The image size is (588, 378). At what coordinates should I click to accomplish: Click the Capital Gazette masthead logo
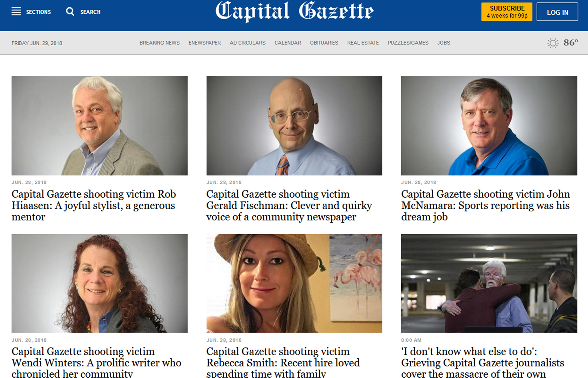pos(294,12)
